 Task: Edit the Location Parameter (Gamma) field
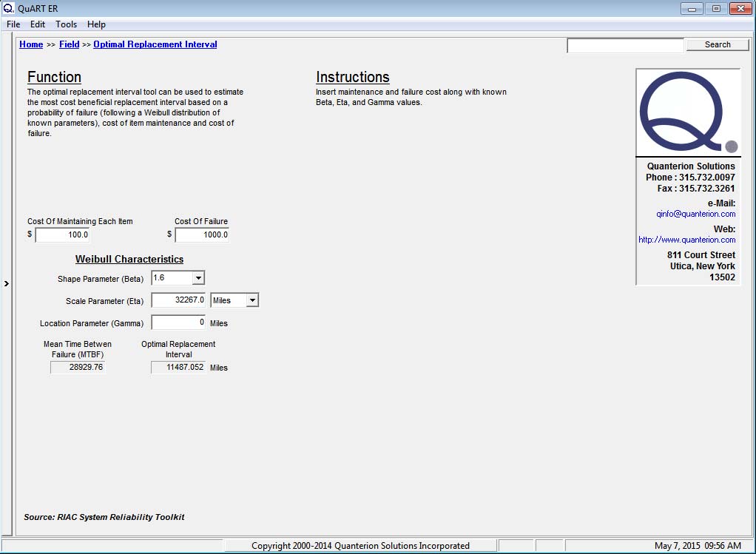178,322
